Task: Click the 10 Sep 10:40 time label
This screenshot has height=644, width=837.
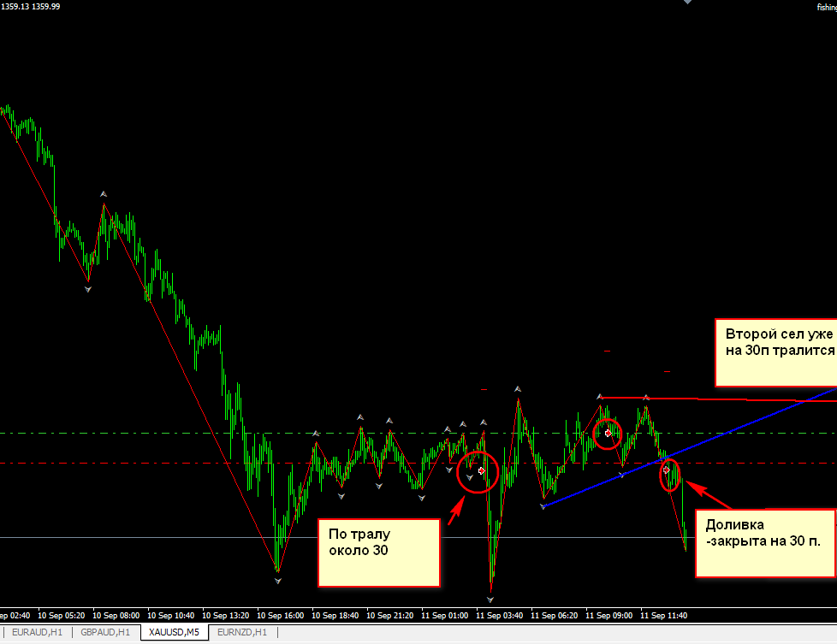Action: (171, 615)
